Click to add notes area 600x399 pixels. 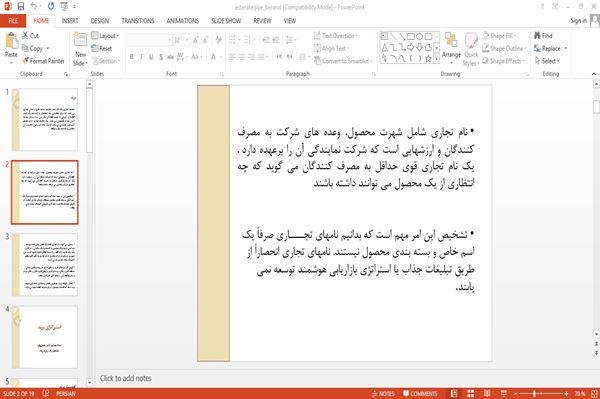tap(126, 378)
